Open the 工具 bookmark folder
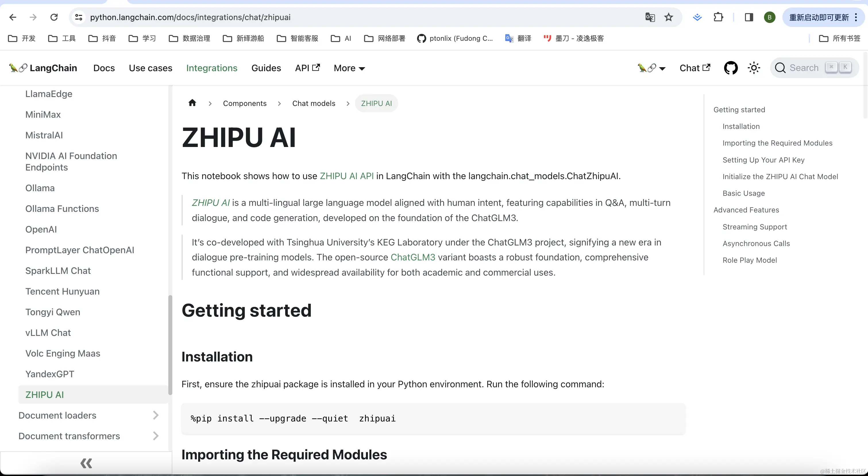868x476 pixels. point(62,38)
